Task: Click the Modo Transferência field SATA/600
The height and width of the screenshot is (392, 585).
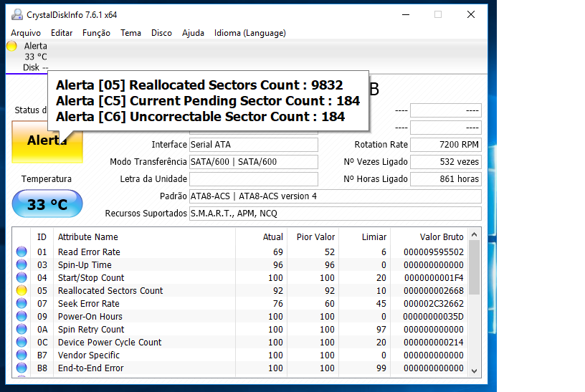Action: 254,162
